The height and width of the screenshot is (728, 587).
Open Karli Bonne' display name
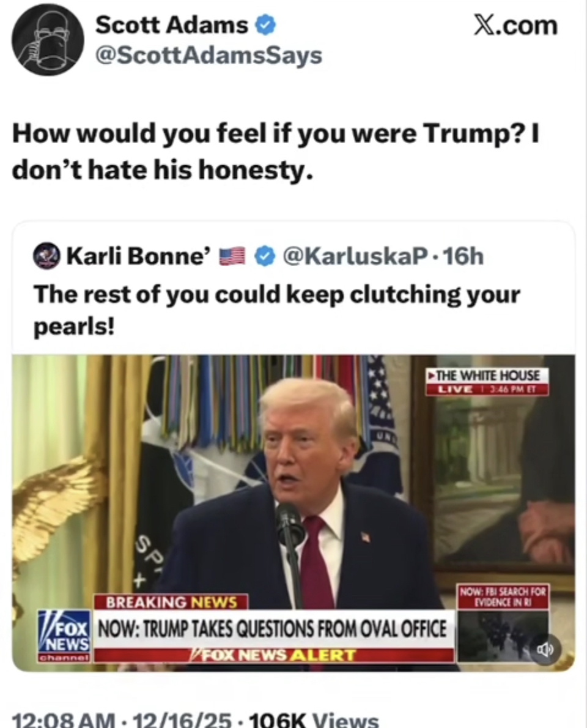point(139,256)
